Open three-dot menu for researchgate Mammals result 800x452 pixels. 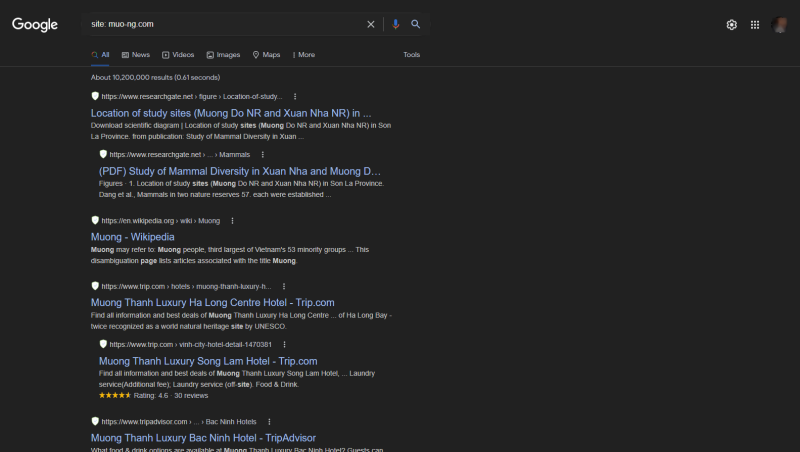tap(263, 155)
